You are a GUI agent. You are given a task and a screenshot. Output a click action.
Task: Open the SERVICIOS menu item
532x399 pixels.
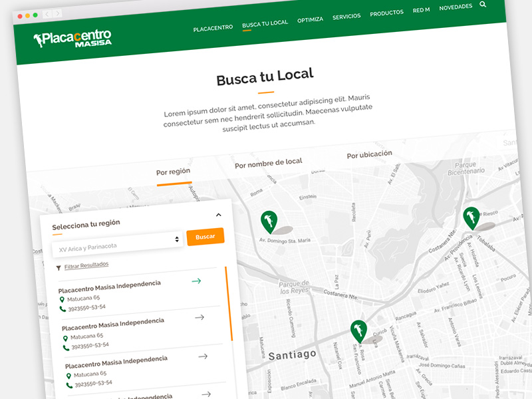coord(346,16)
